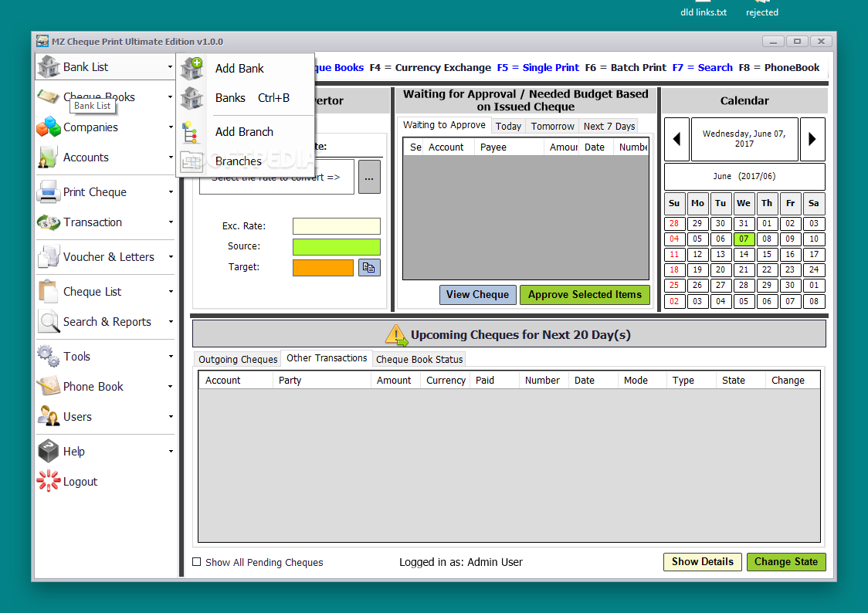Screen dimensions: 868x613
Task: Click the Add Branch tree icon
Action: coord(191,132)
